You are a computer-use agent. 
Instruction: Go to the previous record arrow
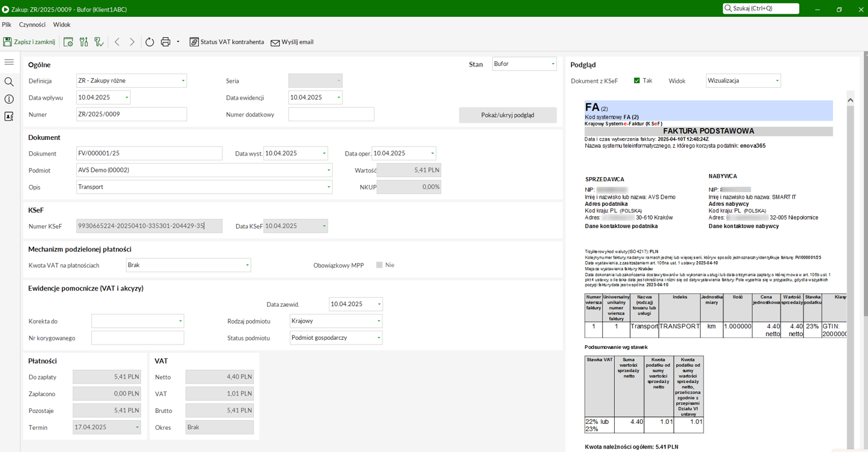click(x=117, y=42)
